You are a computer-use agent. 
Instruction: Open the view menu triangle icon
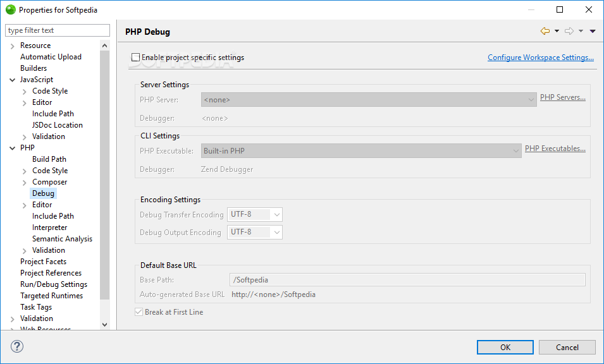(x=593, y=31)
